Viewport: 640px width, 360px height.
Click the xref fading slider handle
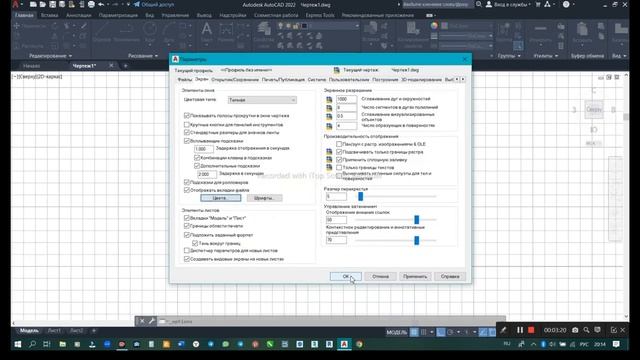pos(416,220)
